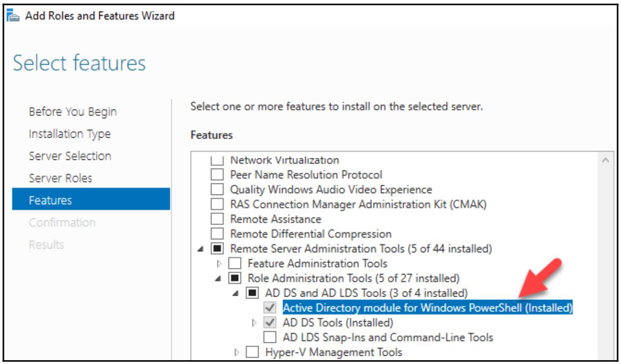Check the Peer Name Resolution Protocol box
621x364 pixels.
pos(218,175)
